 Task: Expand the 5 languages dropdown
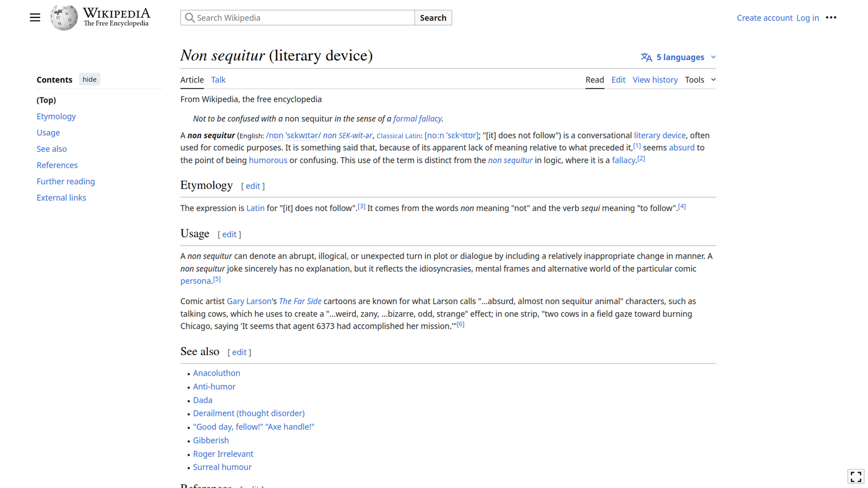678,57
